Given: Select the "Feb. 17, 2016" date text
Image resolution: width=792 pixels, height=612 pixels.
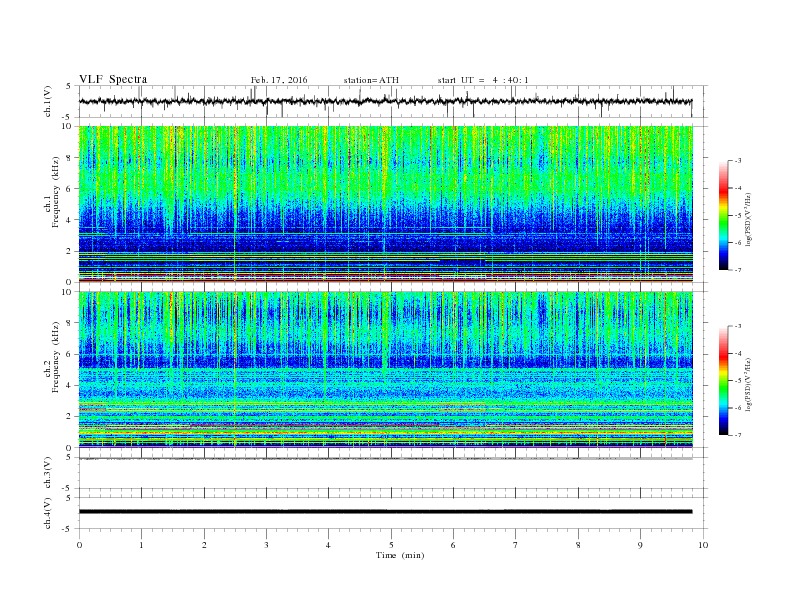Looking at the screenshot, I should click(x=279, y=80).
